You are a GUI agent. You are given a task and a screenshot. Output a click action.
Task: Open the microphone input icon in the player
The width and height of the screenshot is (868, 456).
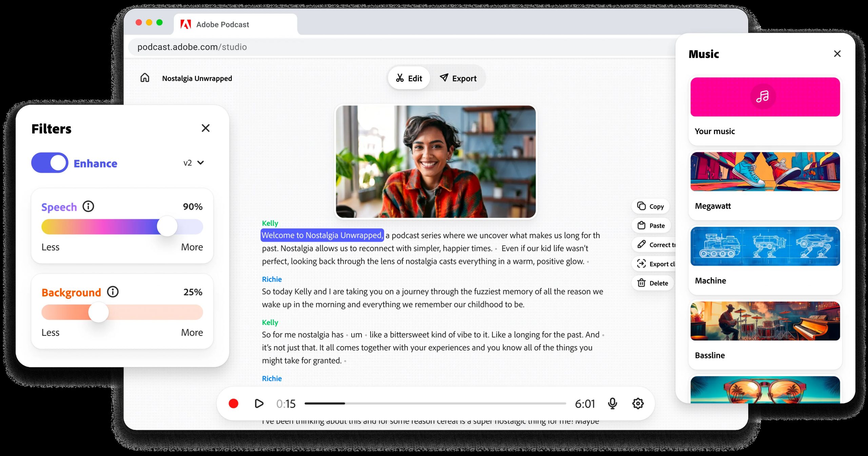point(613,403)
